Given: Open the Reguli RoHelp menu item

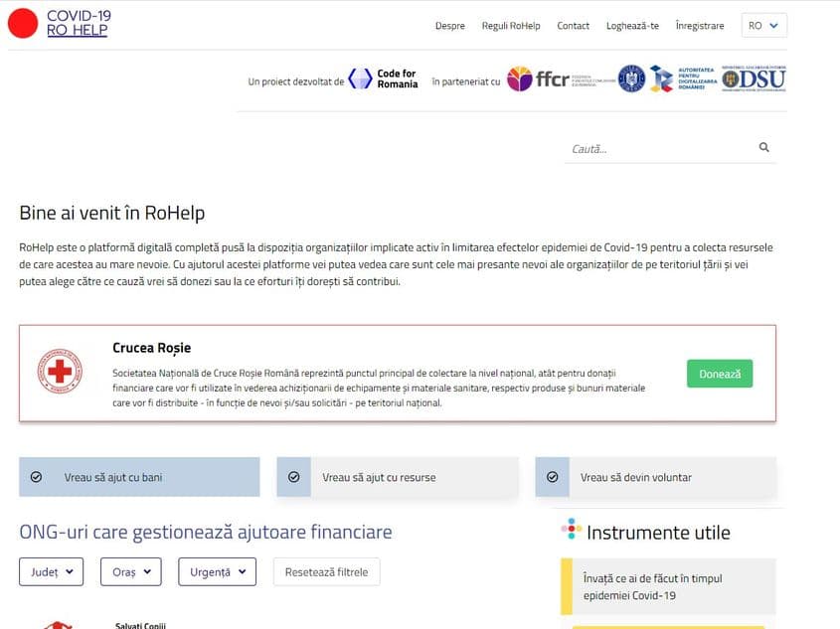Looking at the screenshot, I should [x=510, y=26].
